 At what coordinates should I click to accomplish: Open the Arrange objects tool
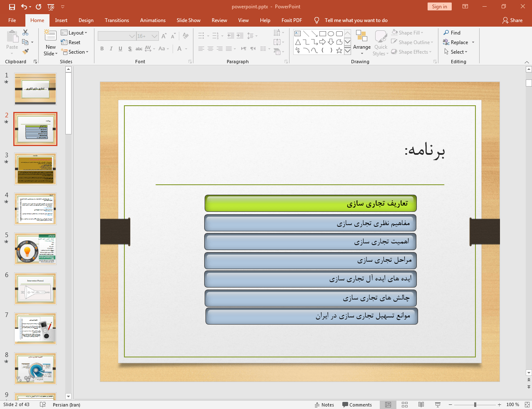[361, 42]
